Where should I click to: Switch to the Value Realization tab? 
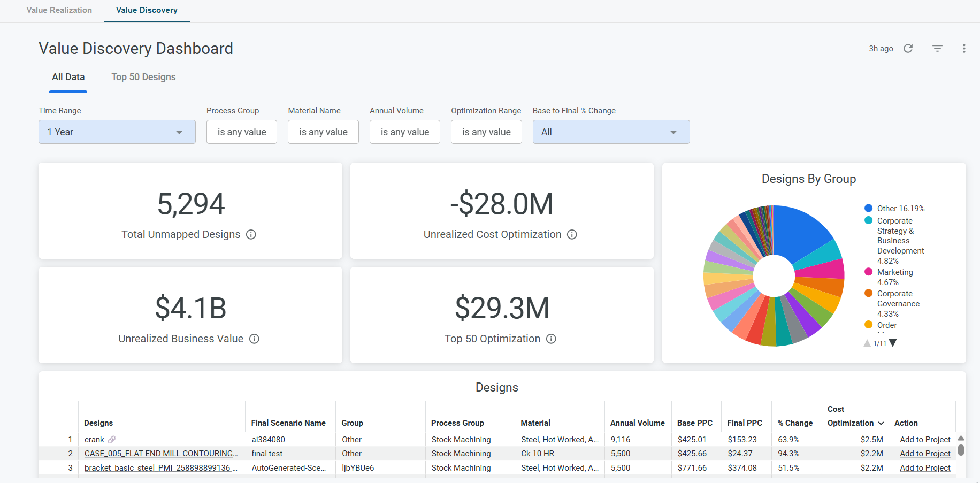pyautogui.click(x=59, y=10)
